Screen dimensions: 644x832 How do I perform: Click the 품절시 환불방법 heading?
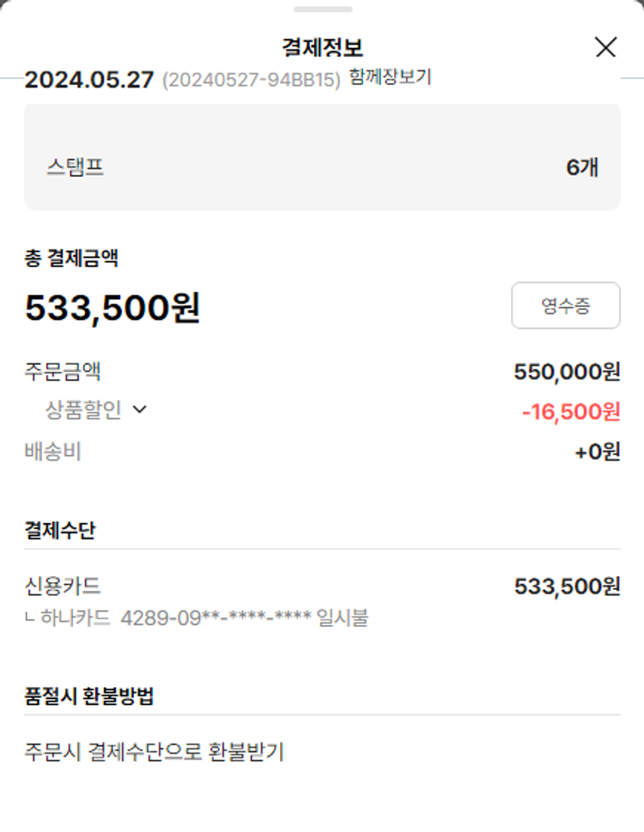click(x=89, y=696)
